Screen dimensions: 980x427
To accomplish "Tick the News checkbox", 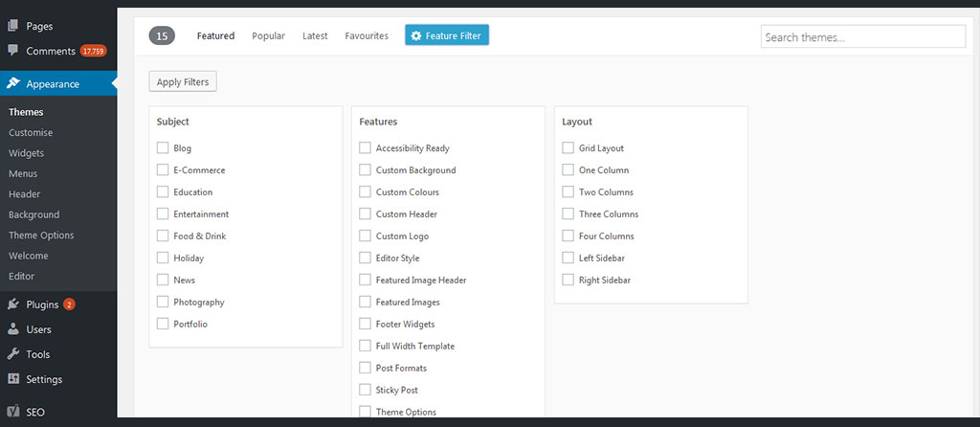I will [163, 279].
